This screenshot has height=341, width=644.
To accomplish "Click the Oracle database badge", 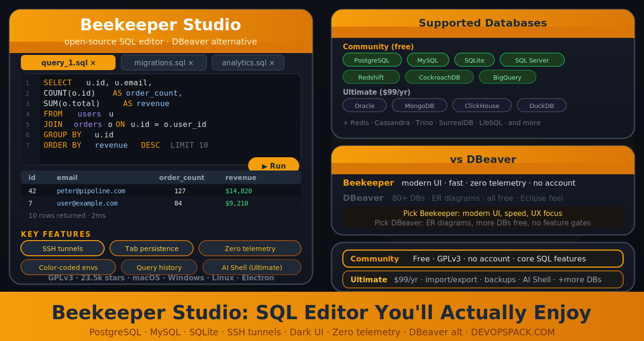I will click(x=365, y=105).
